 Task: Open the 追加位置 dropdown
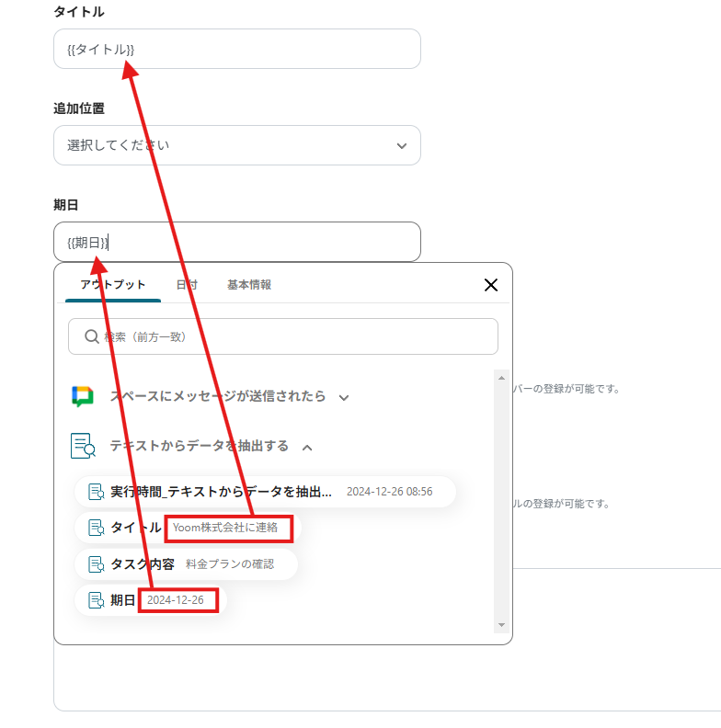coord(237,145)
